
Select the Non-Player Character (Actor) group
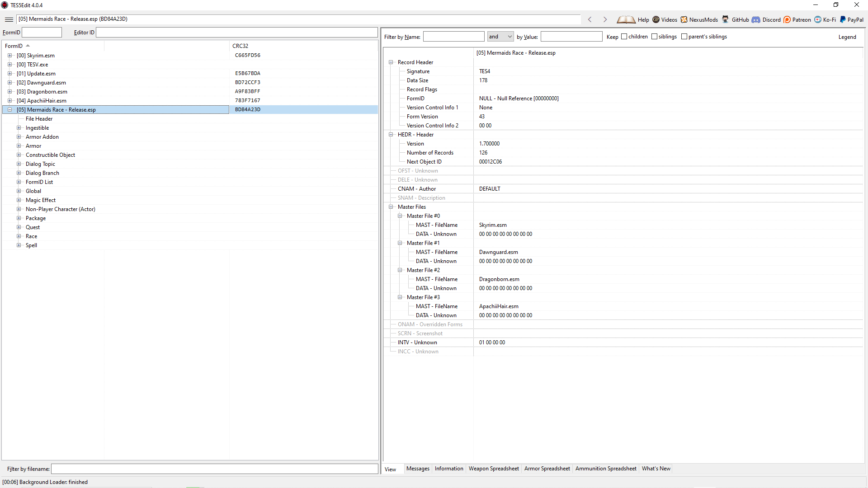60,209
